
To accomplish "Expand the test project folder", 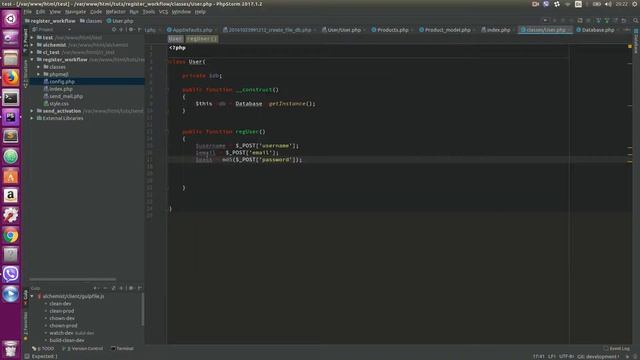I will pyautogui.click(x=32, y=38).
